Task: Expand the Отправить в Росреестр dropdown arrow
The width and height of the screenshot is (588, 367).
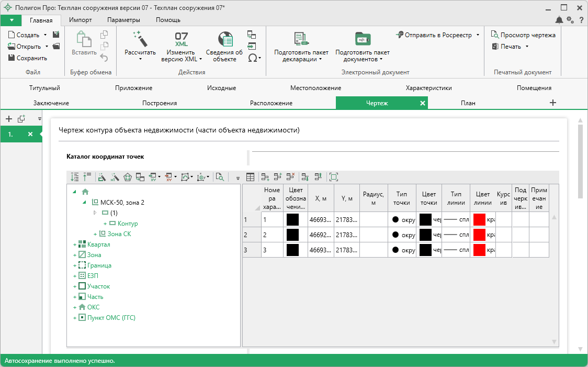Action: coord(478,35)
